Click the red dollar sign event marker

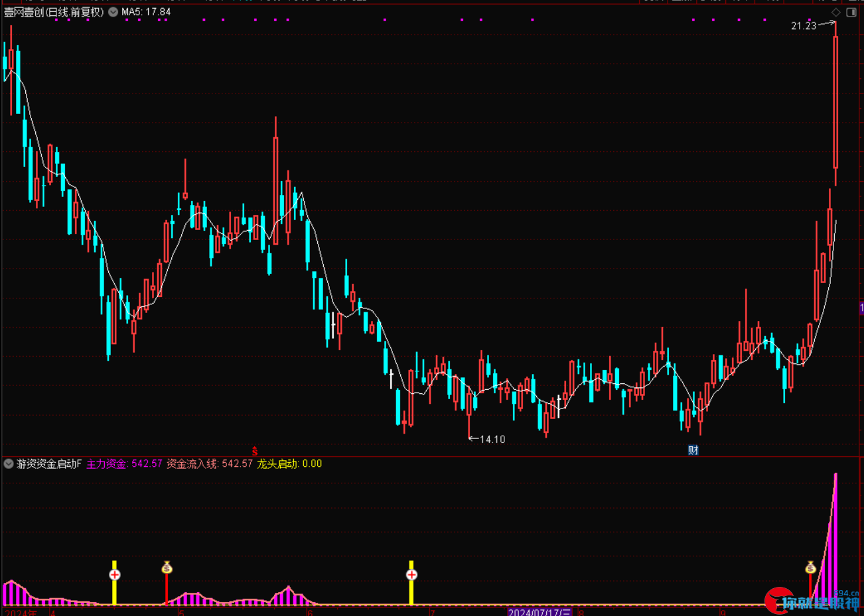click(254, 451)
